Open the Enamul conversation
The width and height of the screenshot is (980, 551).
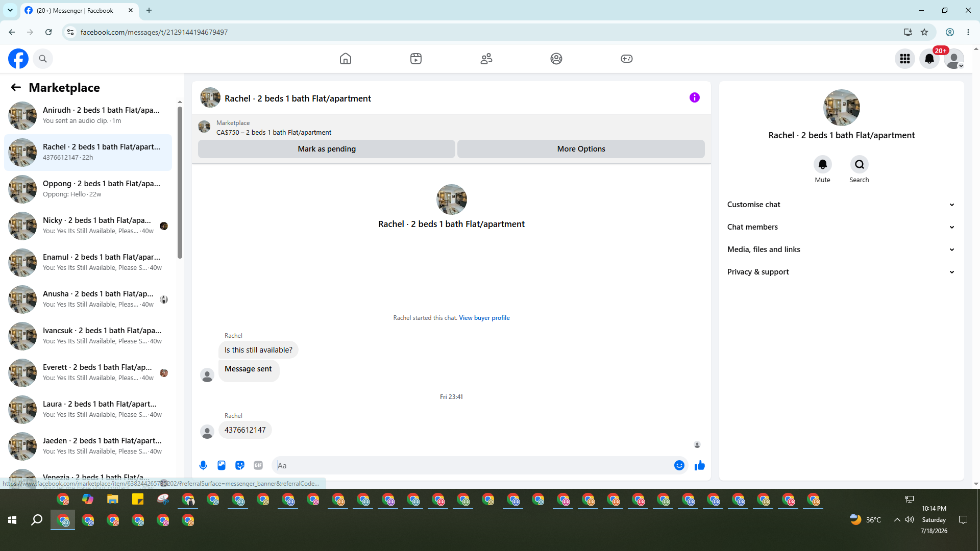click(x=88, y=262)
